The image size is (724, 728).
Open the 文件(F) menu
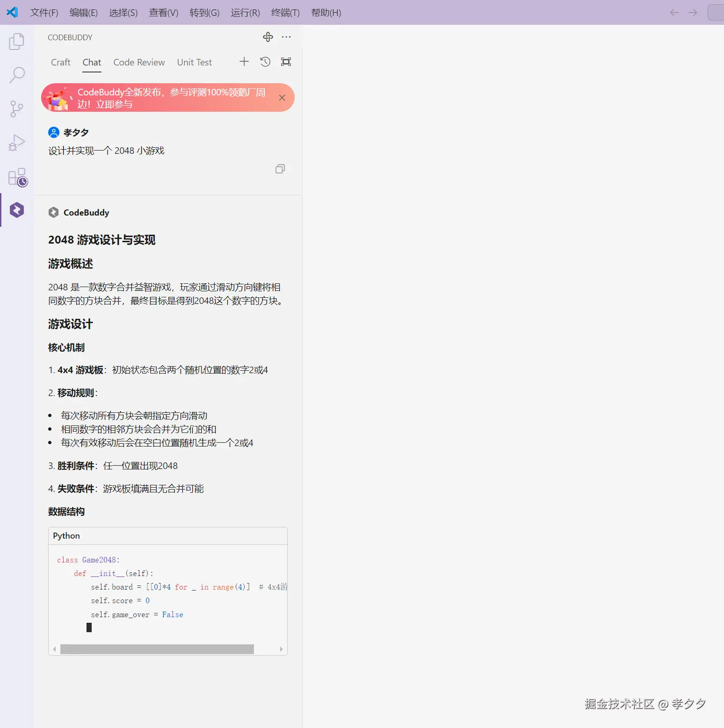coord(44,13)
